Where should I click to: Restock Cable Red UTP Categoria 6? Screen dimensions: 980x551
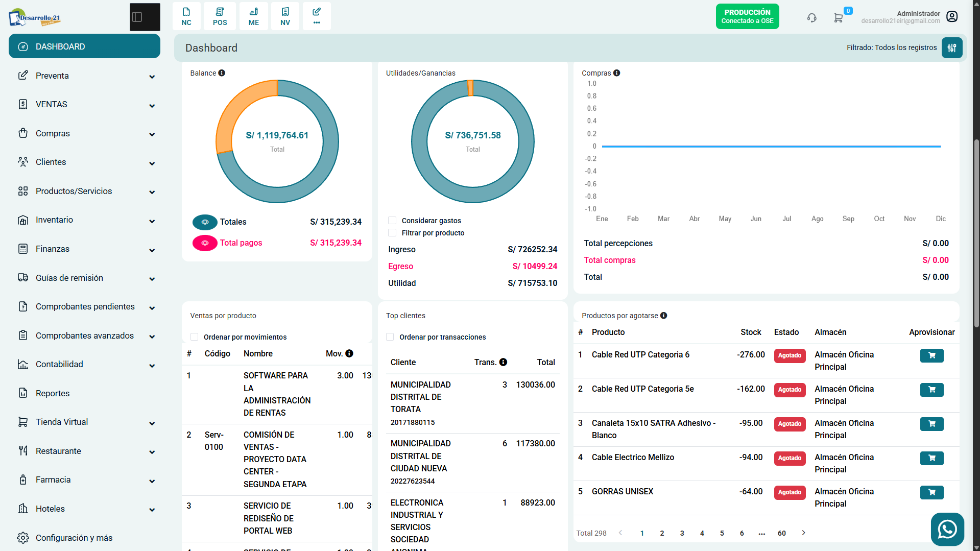[x=931, y=355]
